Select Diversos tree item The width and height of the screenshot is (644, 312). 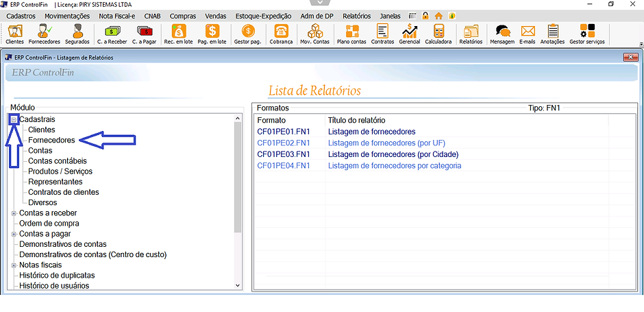tap(42, 203)
